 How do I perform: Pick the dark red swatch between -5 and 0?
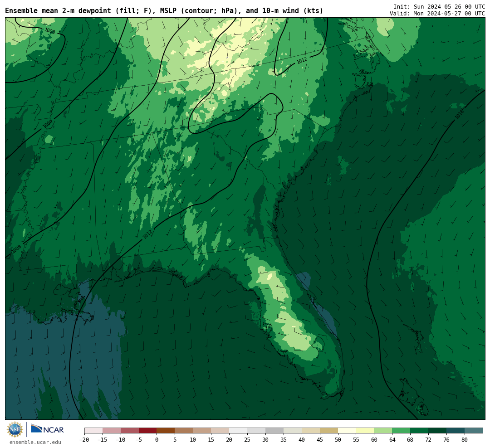coord(148,430)
